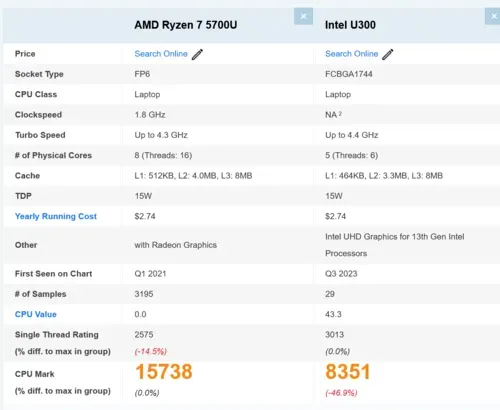Open the Yearly Running Cost link
This screenshot has width=500, height=410.
tap(56, 216)
